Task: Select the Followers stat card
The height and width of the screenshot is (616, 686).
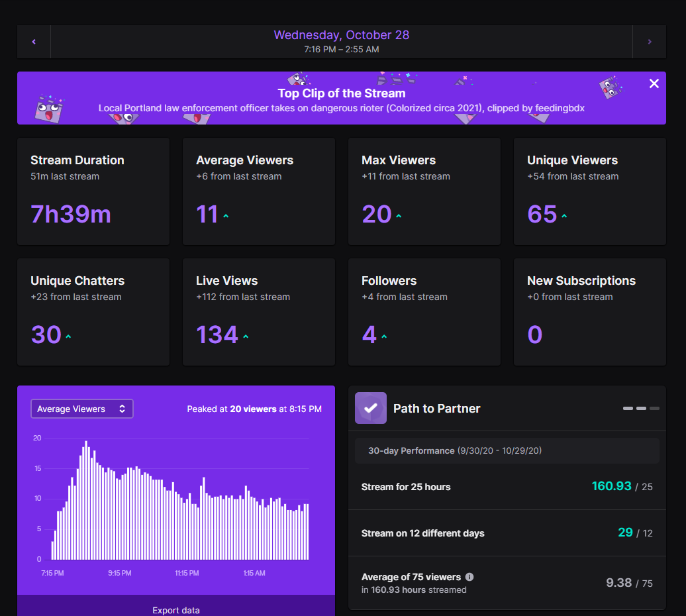Action: pyautogui.click(x=424, y=312)
